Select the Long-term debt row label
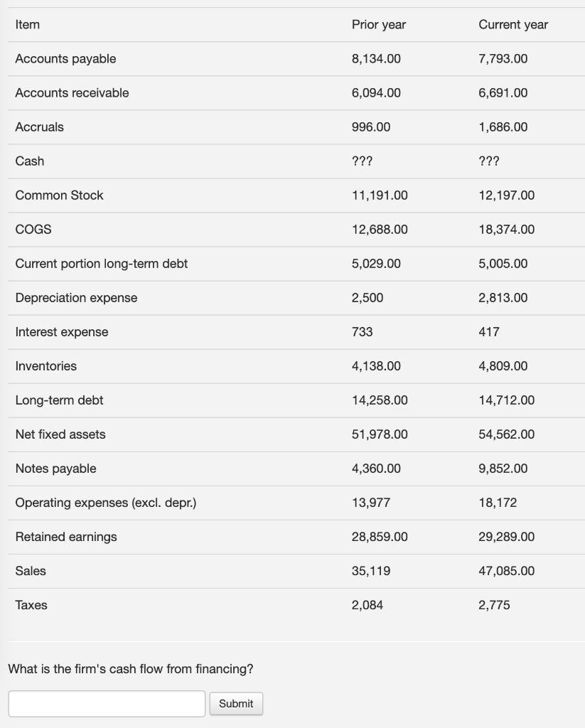 coord(59,400)
